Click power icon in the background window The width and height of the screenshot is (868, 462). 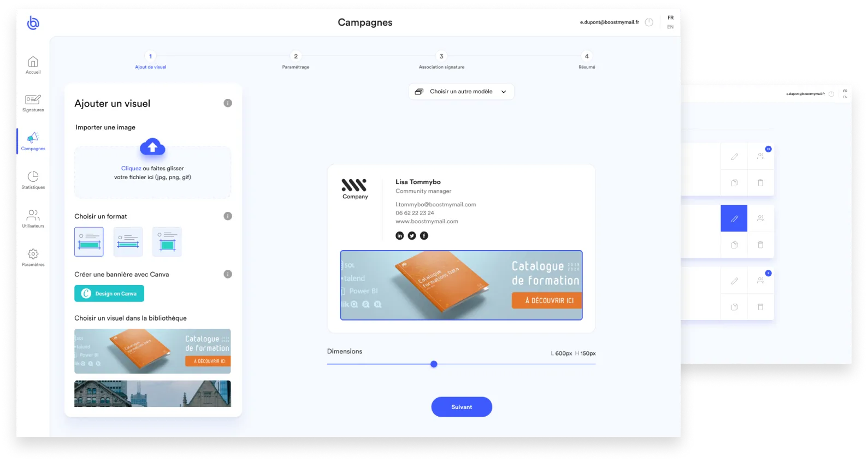coord(831,94)
